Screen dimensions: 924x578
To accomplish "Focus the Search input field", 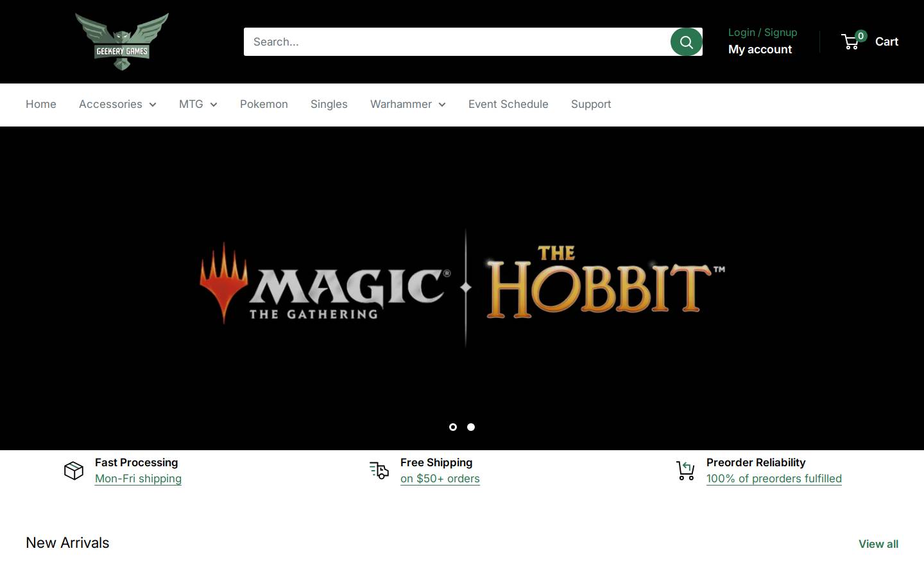I will [x=457, y=42].
